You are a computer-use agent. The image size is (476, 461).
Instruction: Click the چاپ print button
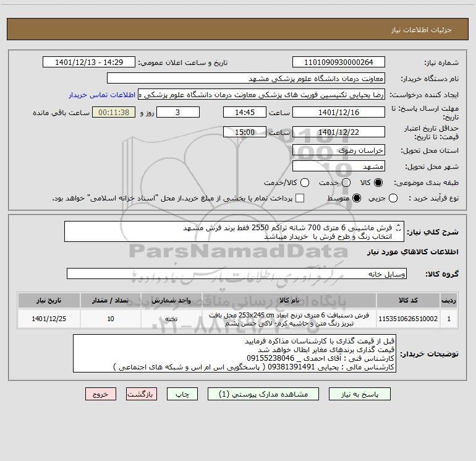coord(182,394)
